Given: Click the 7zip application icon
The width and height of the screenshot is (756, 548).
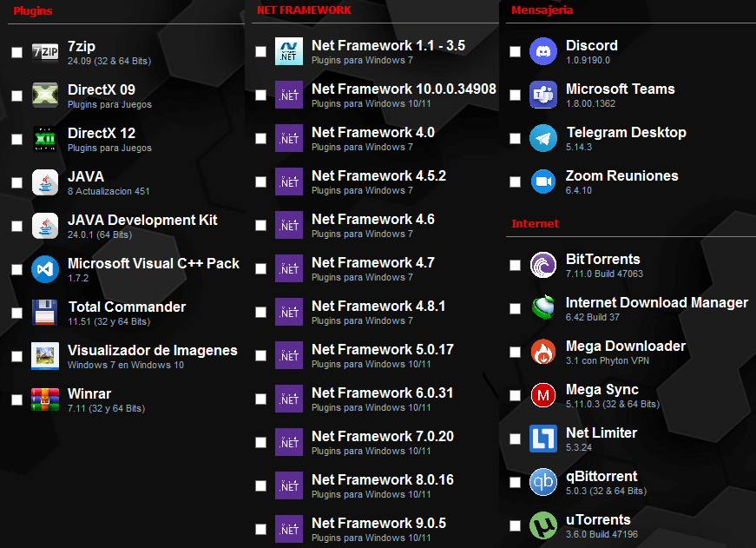Looking at the screenshot, I should coord(45,51).
